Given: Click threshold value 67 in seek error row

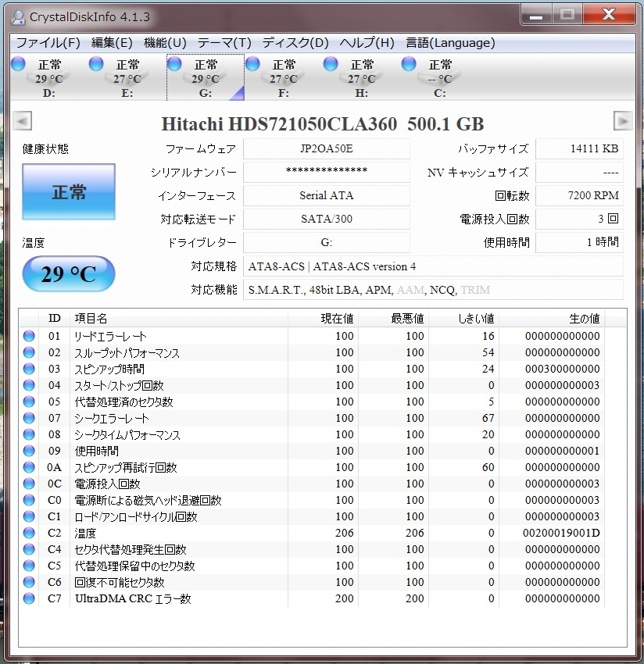Looking at the screenshot, I should (488, 418).
